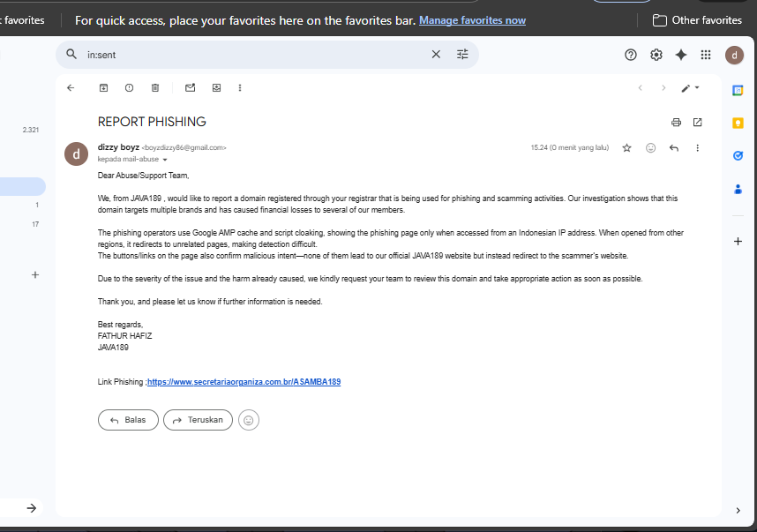
Task: Print the REPORT PHISHING conversation
Action: click(x=676, y=122)
